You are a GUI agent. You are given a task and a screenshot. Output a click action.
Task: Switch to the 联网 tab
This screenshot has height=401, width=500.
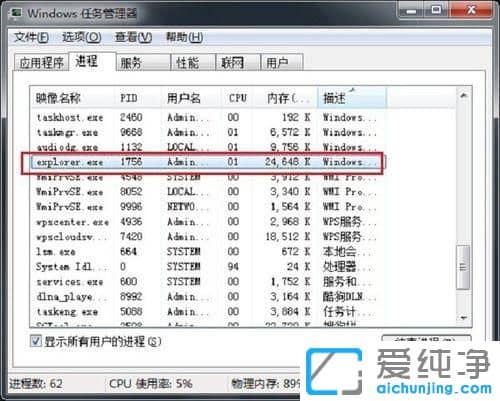pos(238,62)
